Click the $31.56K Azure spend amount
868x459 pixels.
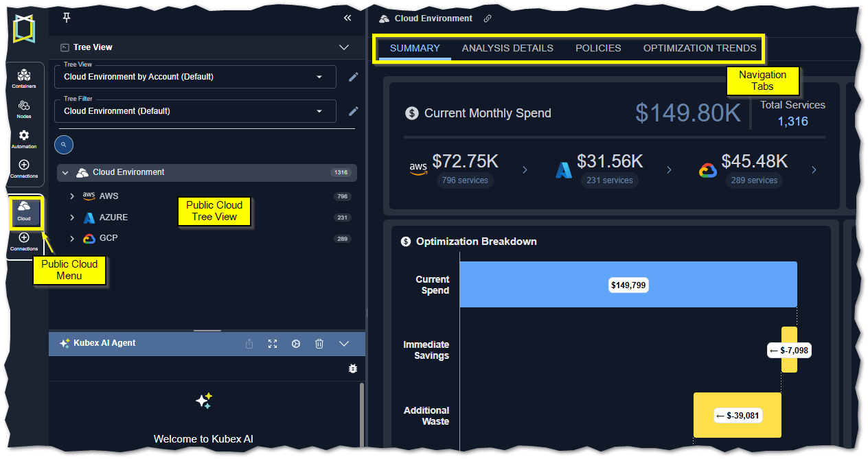point(610,161)
